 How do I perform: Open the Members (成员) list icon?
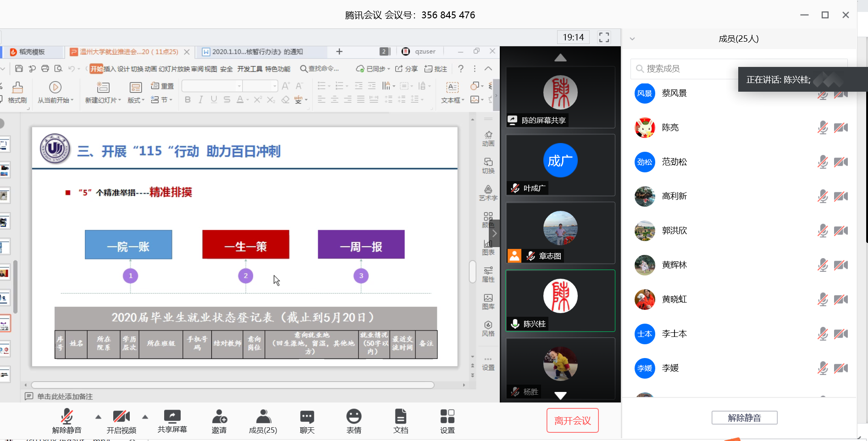click(263, 416)
